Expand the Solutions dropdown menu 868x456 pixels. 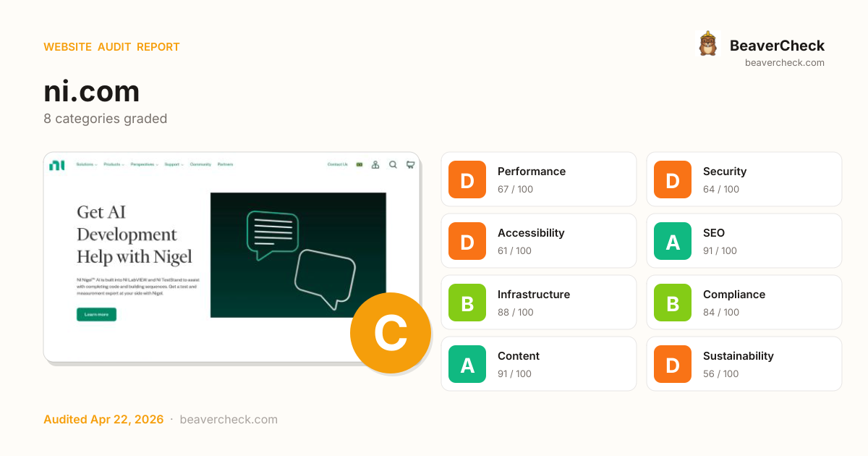coord(86,164)
